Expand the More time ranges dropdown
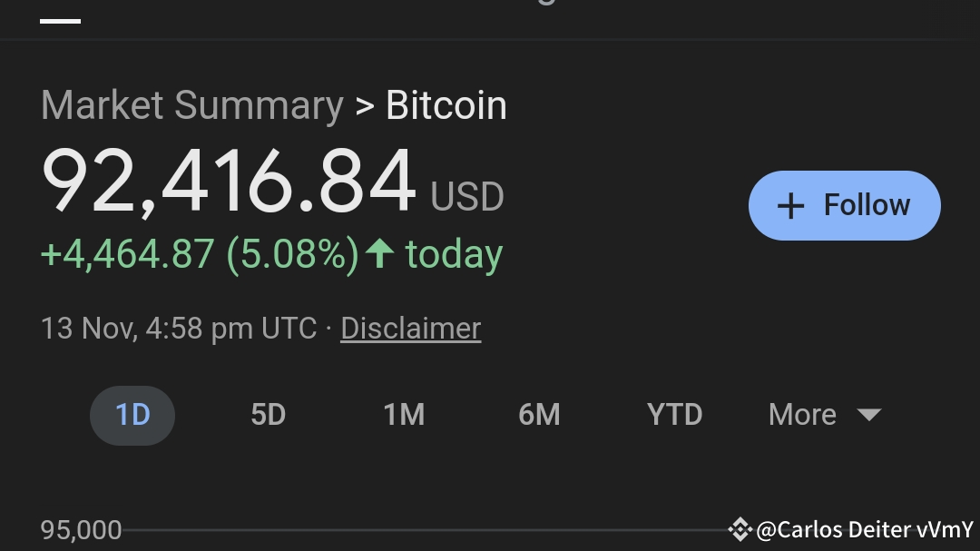 (x=824, y=415)
